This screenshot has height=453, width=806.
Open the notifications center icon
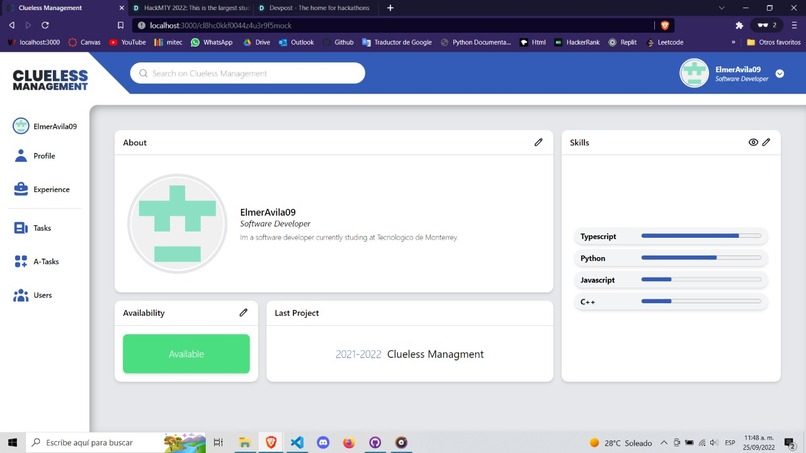[x=790, y=442]
